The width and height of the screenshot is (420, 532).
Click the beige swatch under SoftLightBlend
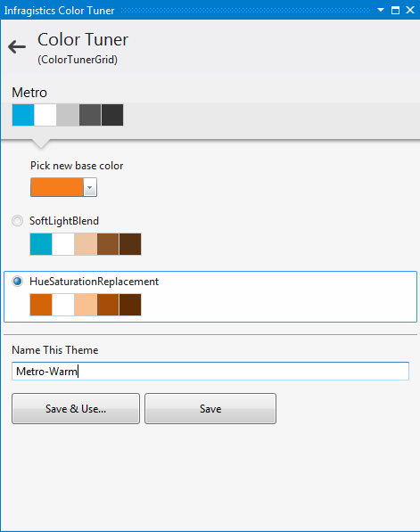(86, 244)
